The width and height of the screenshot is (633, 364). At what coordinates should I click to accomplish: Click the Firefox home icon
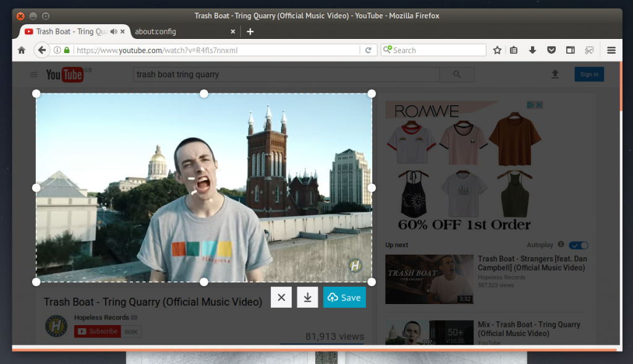[22, 50]
